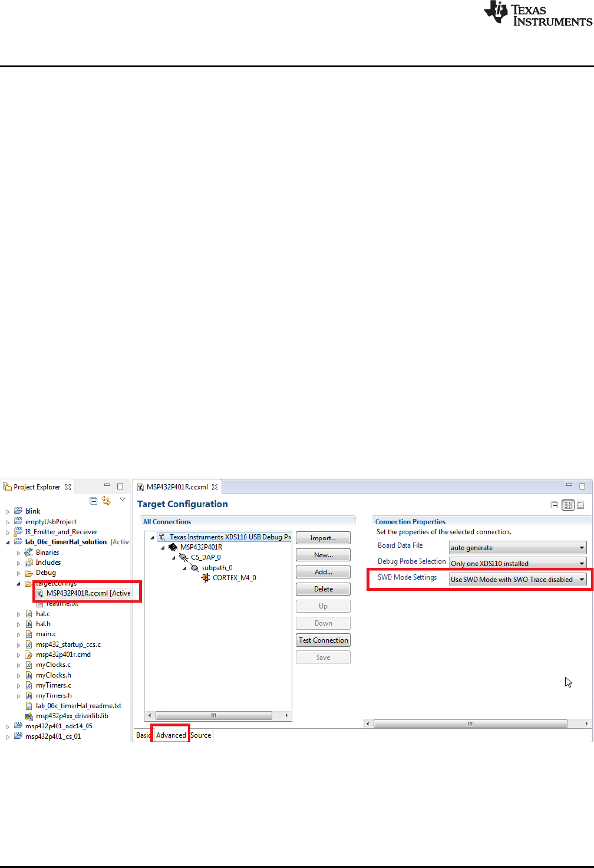594x868 pixels.
Task: Click the MSP432P401R chip icon in All Connections
Action: tap(173, 547)
